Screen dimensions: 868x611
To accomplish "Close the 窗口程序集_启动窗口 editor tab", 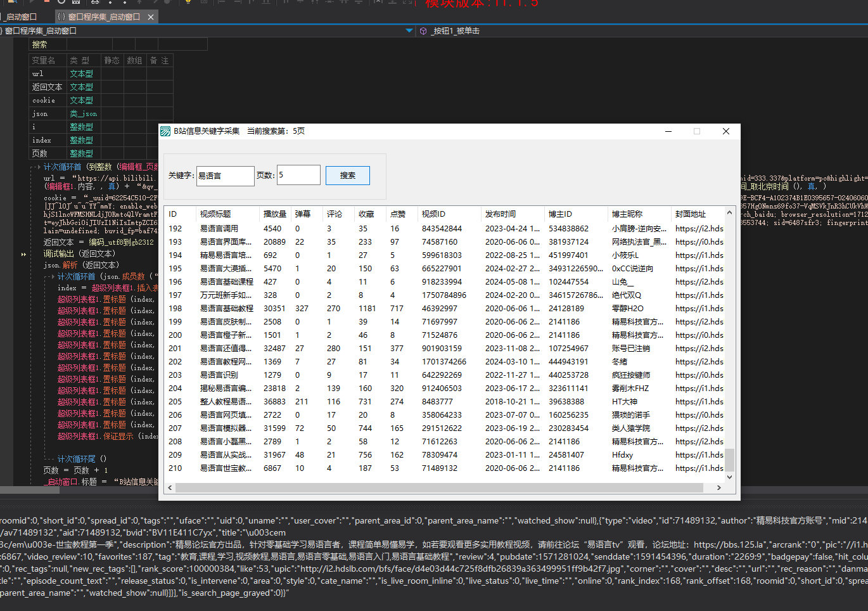I will (151, 17).
